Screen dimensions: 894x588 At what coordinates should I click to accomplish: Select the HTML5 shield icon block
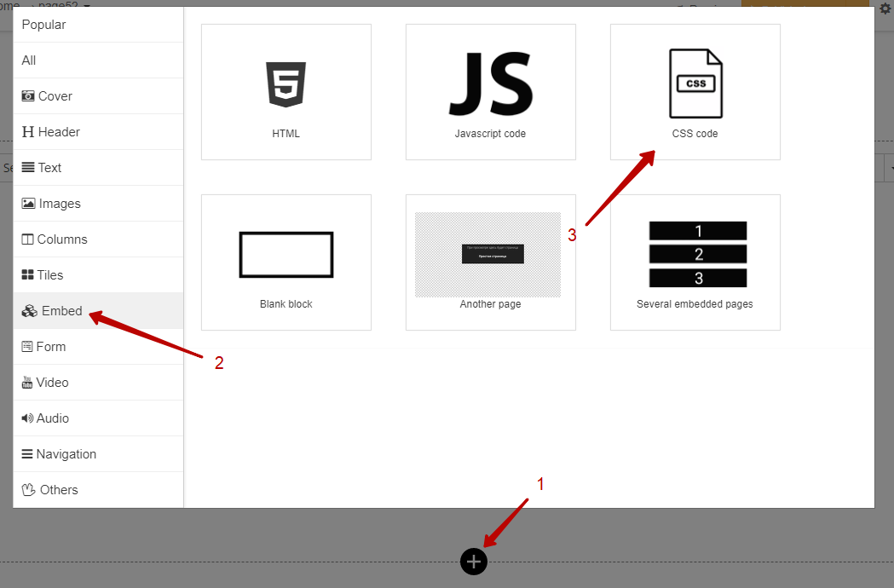pyautogui.click(x=286, y=84)
